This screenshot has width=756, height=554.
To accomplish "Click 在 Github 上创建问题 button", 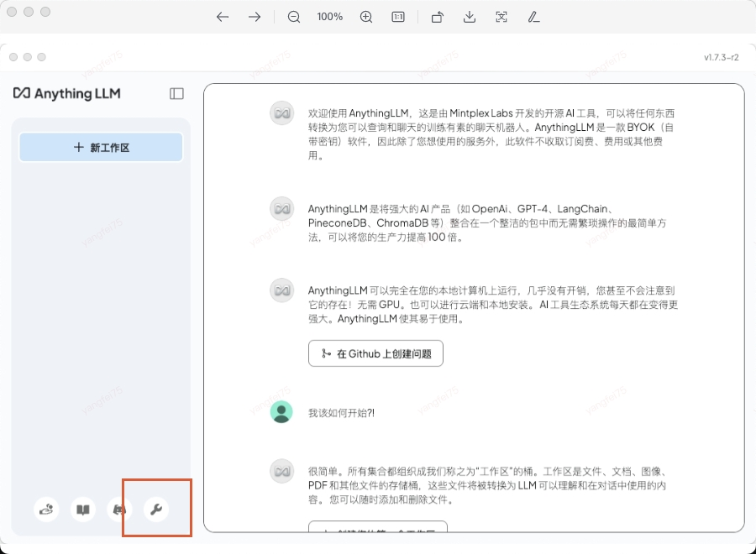I will 375,353.
